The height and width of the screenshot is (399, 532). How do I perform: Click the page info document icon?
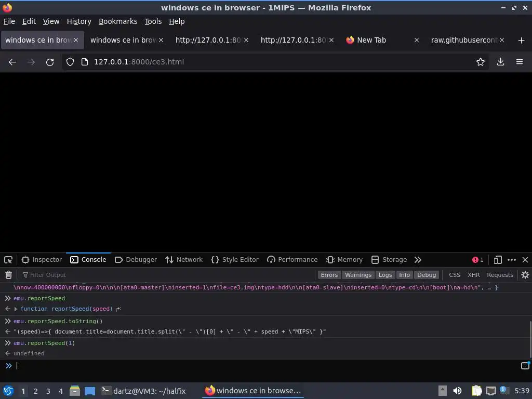pyautogui.click(x=85, y=62)
